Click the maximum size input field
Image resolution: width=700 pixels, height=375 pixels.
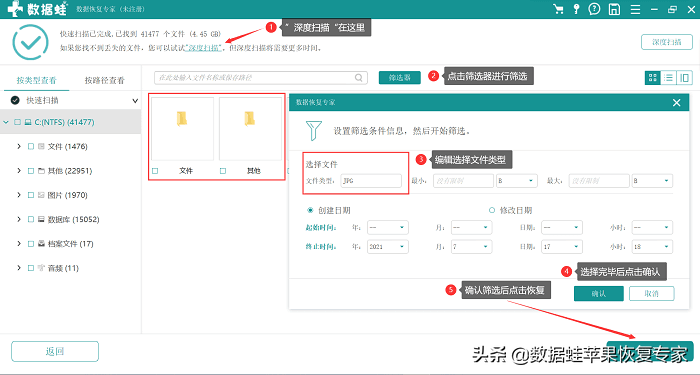(599, 181)
